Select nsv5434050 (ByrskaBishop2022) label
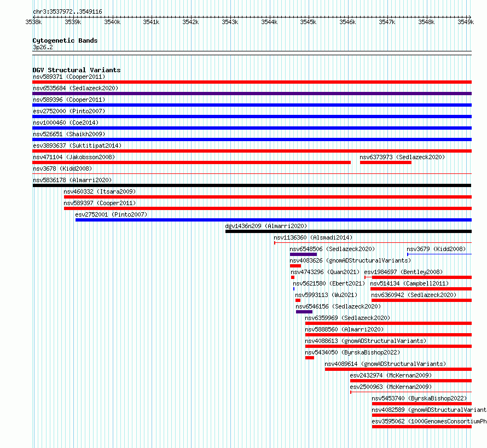The height and width of the screenshot is (448, 487). [352, 352]
